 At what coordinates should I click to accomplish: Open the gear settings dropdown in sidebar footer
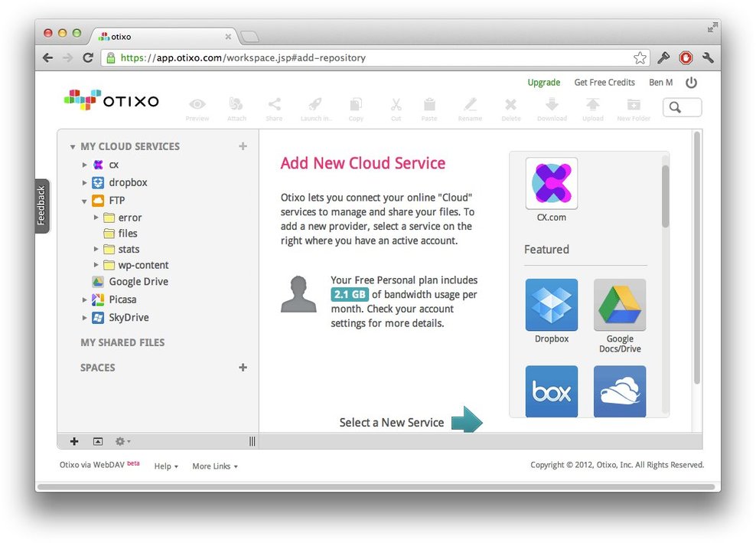(x=122, y=441)
